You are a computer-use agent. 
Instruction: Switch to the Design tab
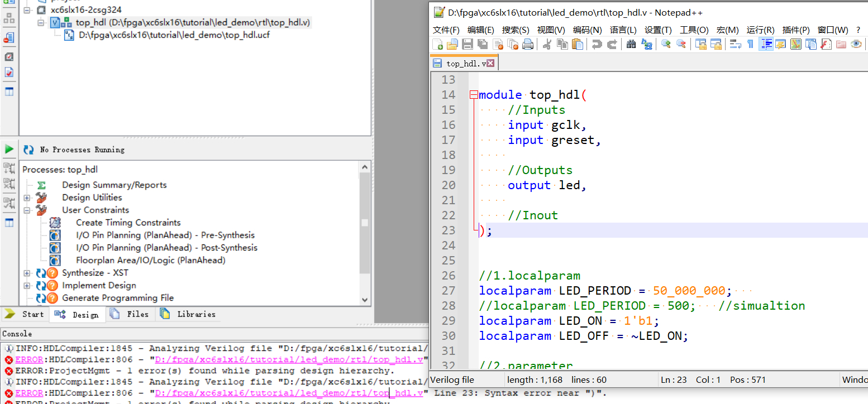78,315
